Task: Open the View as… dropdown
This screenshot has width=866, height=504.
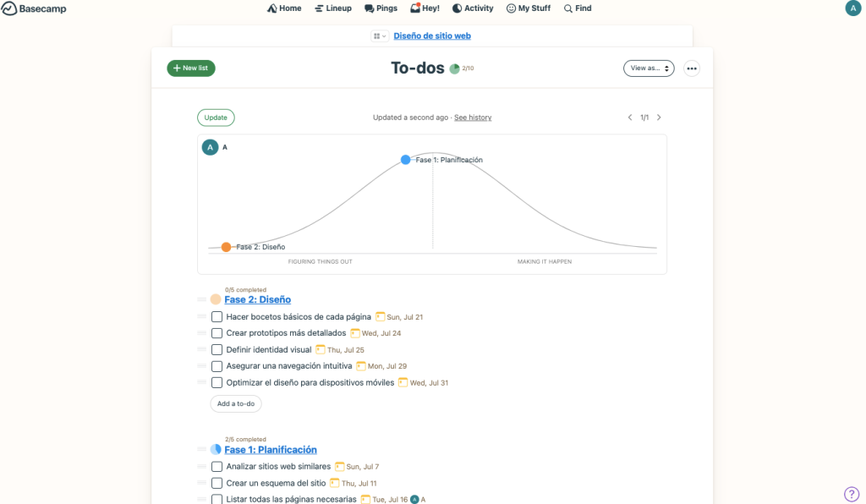Action: pos(649,68)
